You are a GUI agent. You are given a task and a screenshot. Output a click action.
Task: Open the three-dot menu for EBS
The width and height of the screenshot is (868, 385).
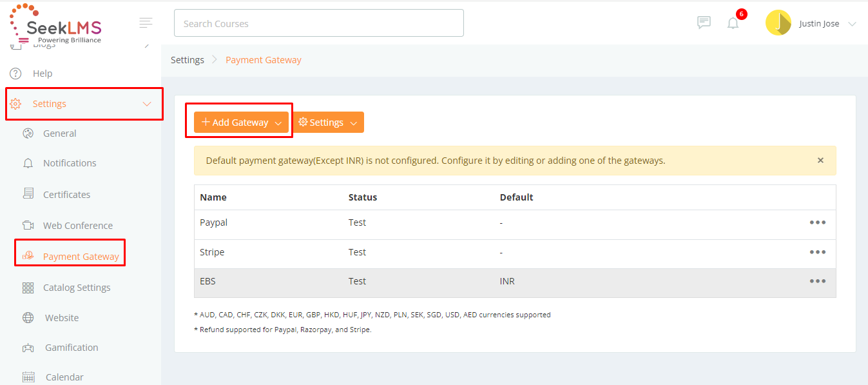pyautogui.click(x=818, y=281)
